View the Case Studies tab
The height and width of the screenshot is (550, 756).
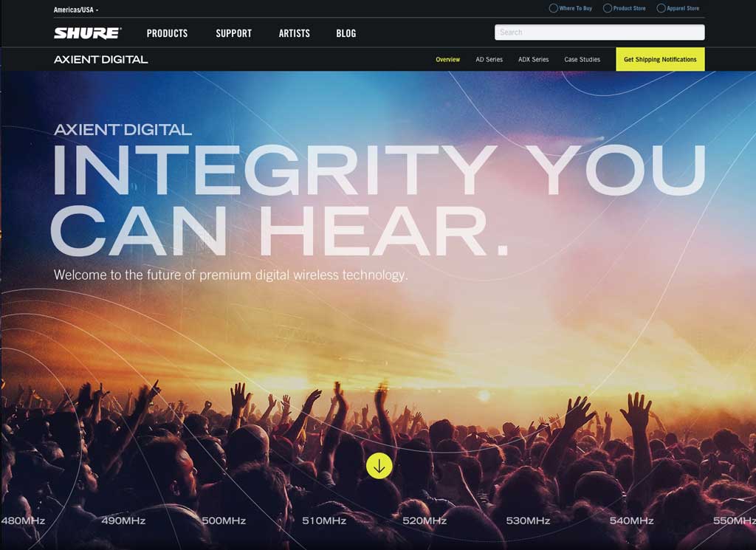click(582, 59)
